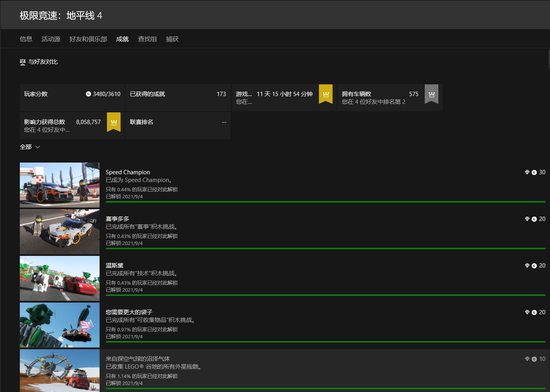Click the 已成为 Speed Champion description
This screenshot has width=550, height=392.
pos(139,180)
